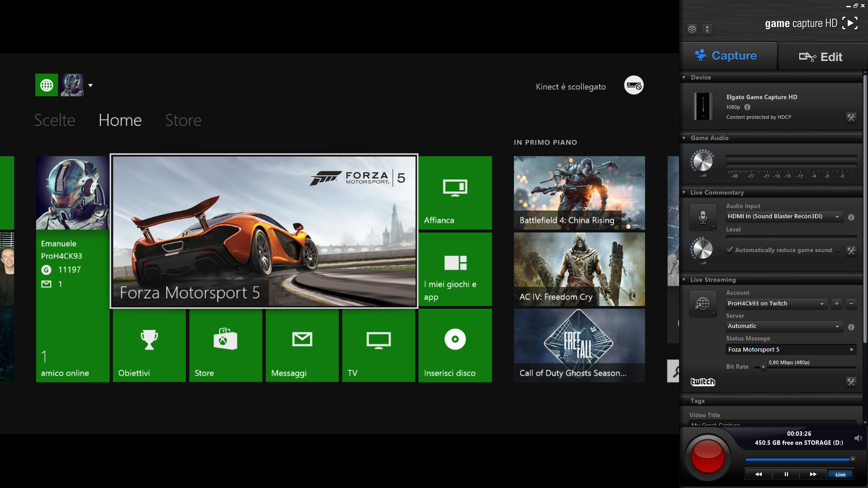868x488 pixels.
Task: Switch to the Capture tab
Action: point(728,56)
